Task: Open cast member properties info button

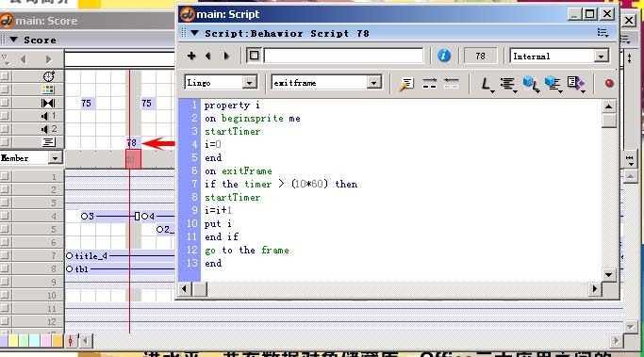Action: click(443, 56)
